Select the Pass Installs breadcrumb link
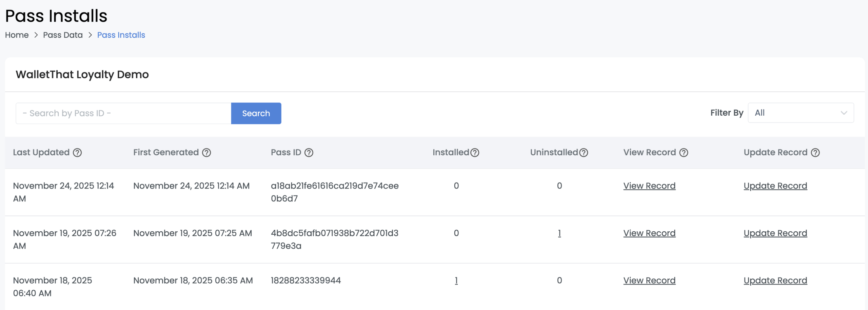The width and height of the screenshot is (868, 310). [x=121, y=35]
